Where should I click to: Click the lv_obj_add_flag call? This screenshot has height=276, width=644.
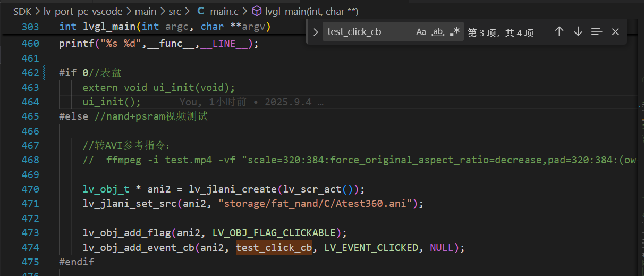[126, 232]
